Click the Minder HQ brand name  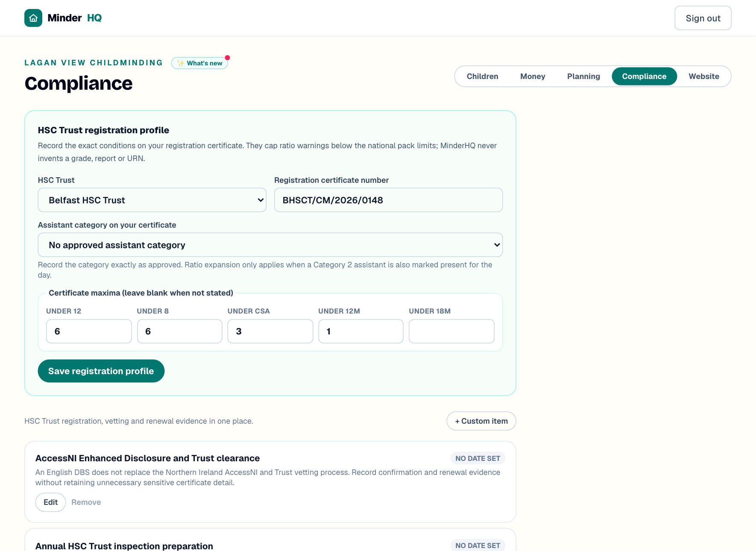(74, 18)
